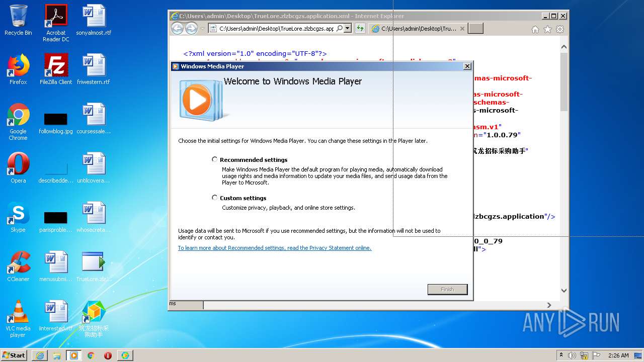Open the parisproble file icon
This screenshot has height=362, width=644.
pos(56,221)
